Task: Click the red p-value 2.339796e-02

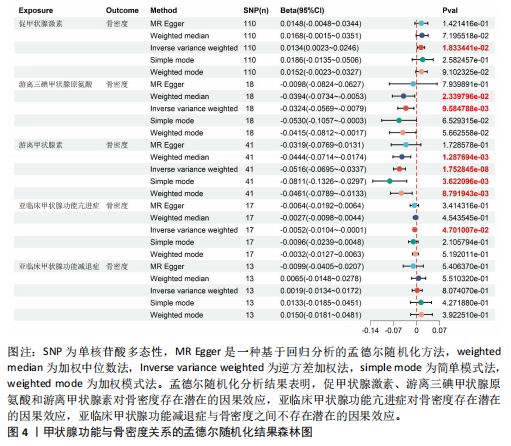Action: click(465, 96)
